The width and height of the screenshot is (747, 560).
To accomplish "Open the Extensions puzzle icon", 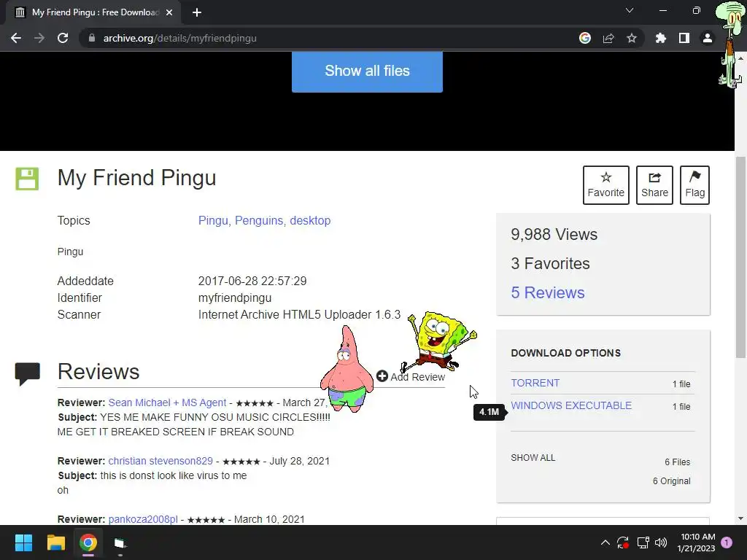I will (661, 38).
